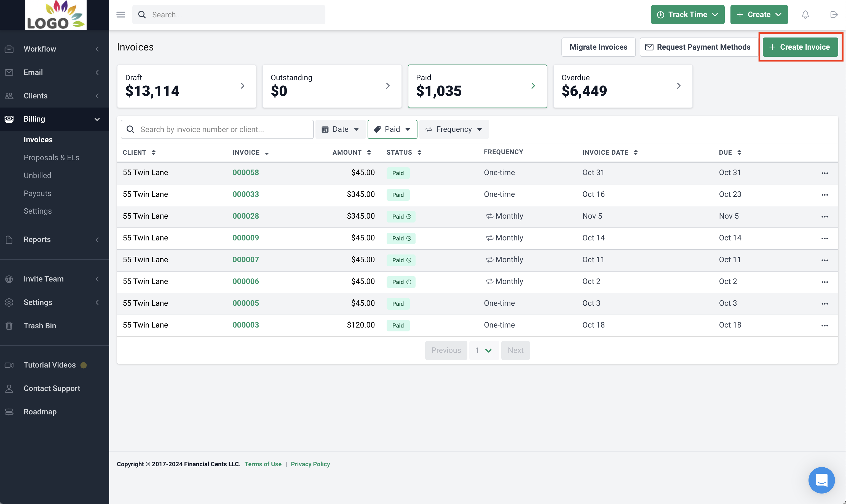
Task: Open the Date filter dropdown
Action: click(340, 129)
